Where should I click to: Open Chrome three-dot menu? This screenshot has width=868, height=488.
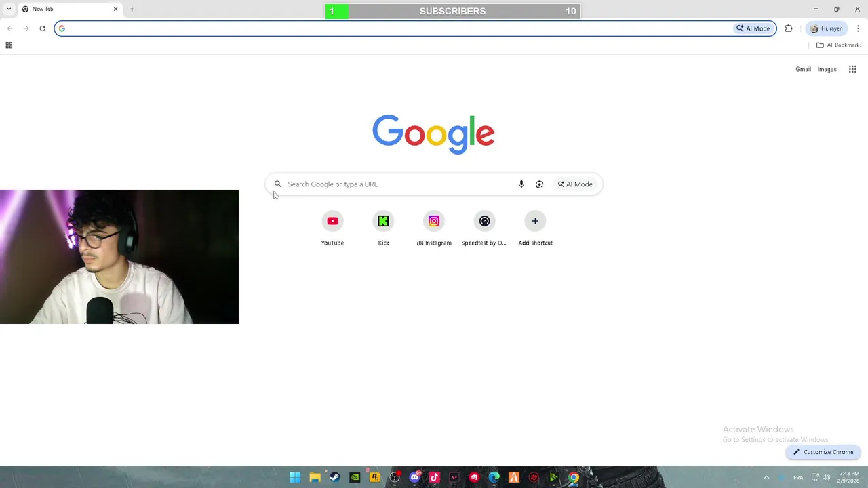tap(858, 28)
